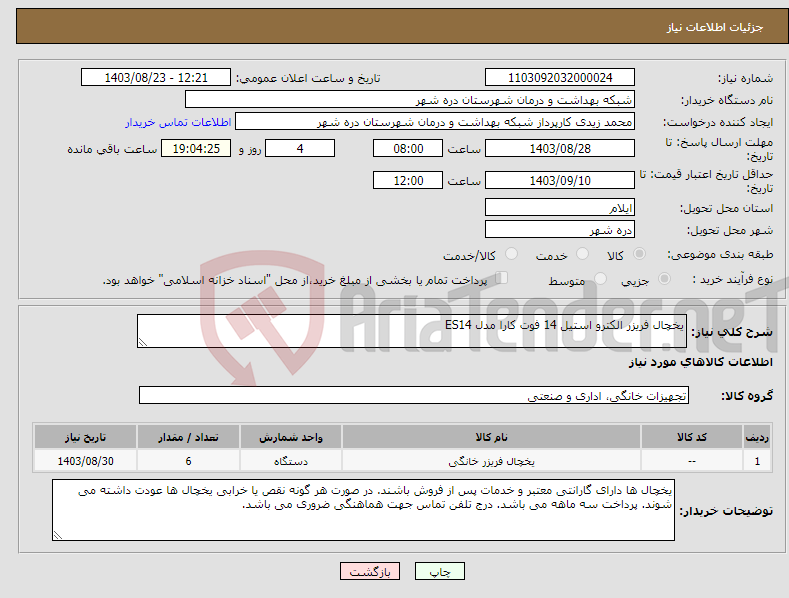Click the quantity cell 6
789x598 pixels.
point(188,461)
